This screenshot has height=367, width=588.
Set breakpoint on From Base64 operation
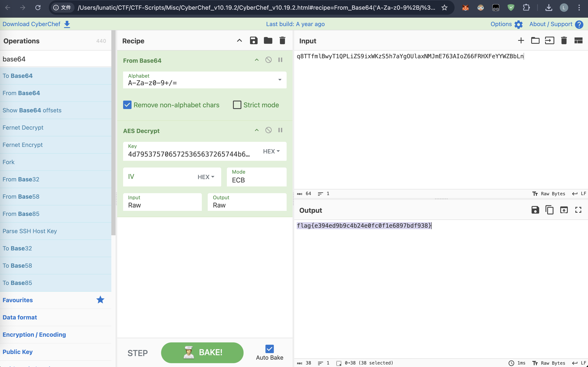point(280,60)
